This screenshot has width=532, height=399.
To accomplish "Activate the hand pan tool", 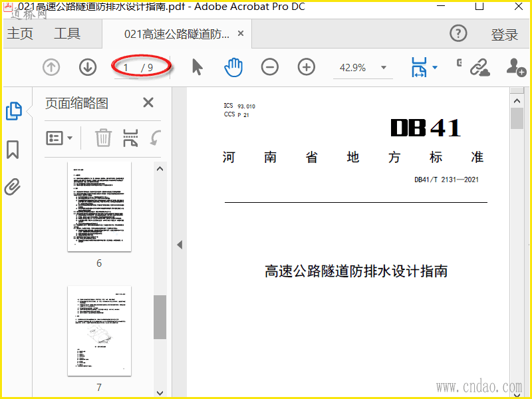I will (x=233, y=67).
